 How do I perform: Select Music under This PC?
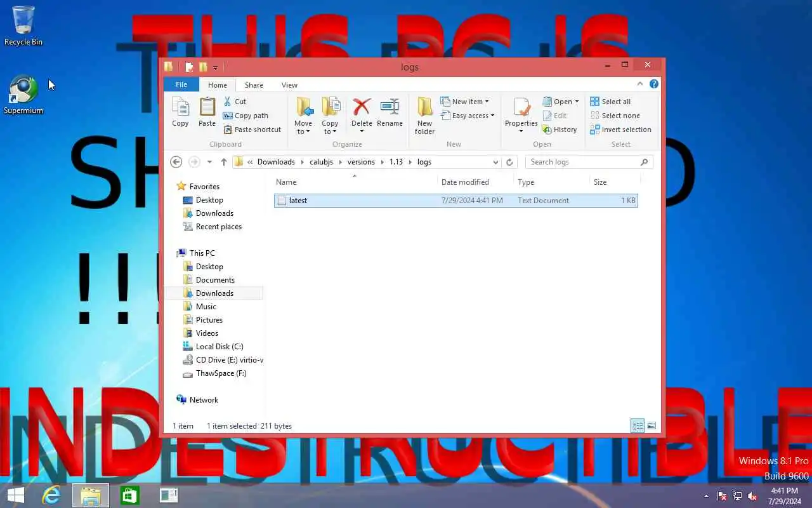(x=206, y=307)
